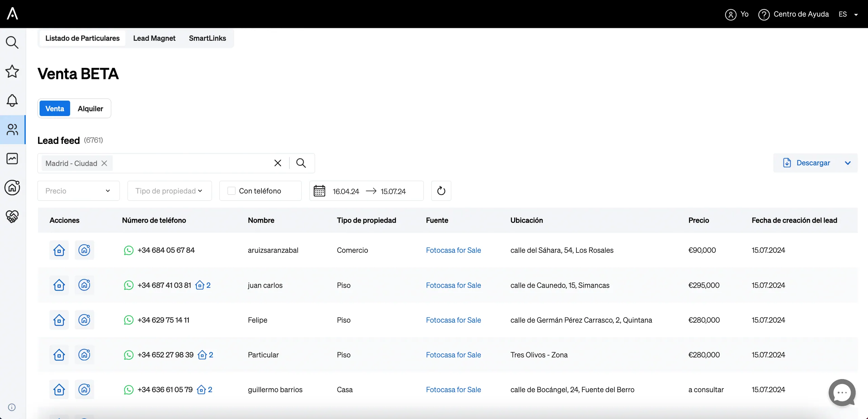Open the calendar date picker icon

click(x=319, y=191)
